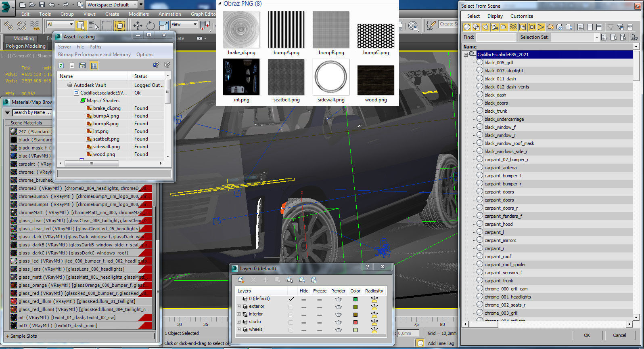Click the Save File icon in the quick access toolbar
The image size is (644, 349).
[x=42, y=5]
